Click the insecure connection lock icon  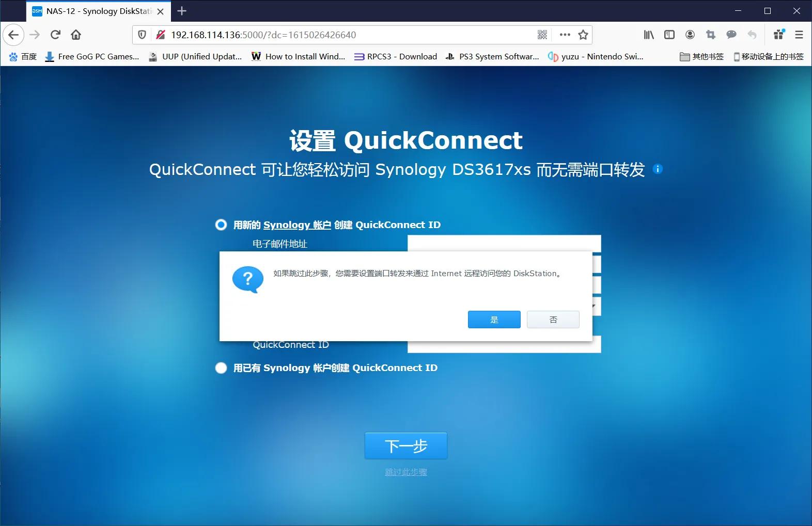tap(161, 35)
